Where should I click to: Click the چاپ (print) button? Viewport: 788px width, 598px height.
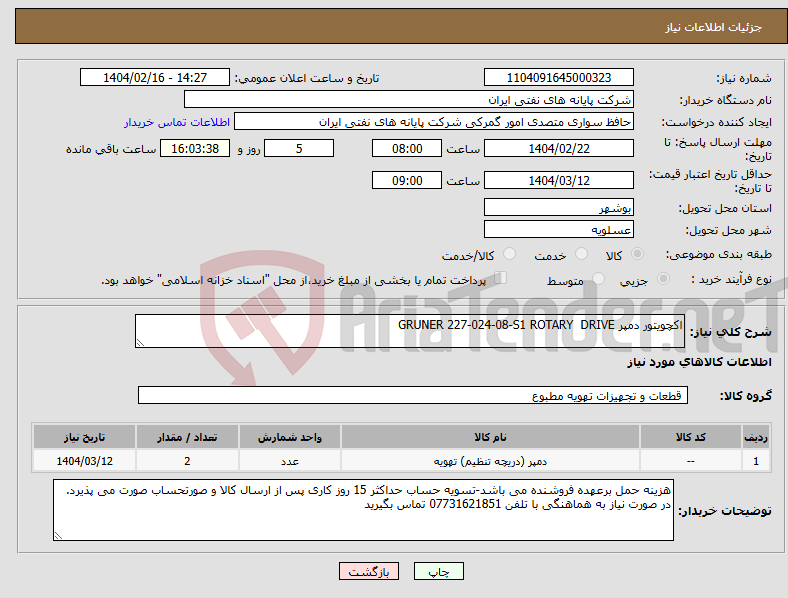point(438,571)
